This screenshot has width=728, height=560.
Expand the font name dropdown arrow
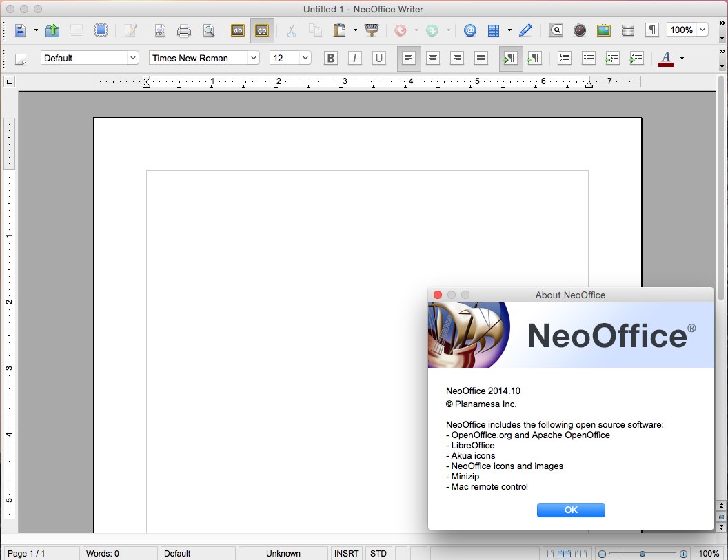pos(254,58)
